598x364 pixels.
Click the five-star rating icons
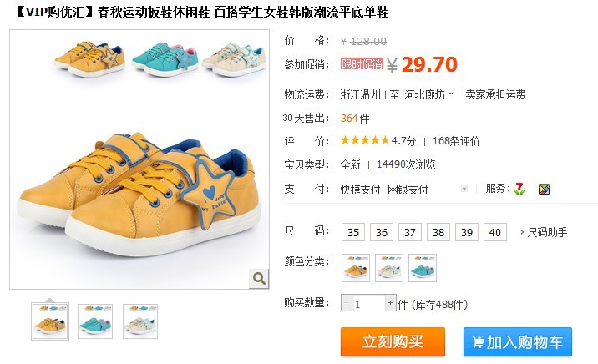(x=365, y=140)
